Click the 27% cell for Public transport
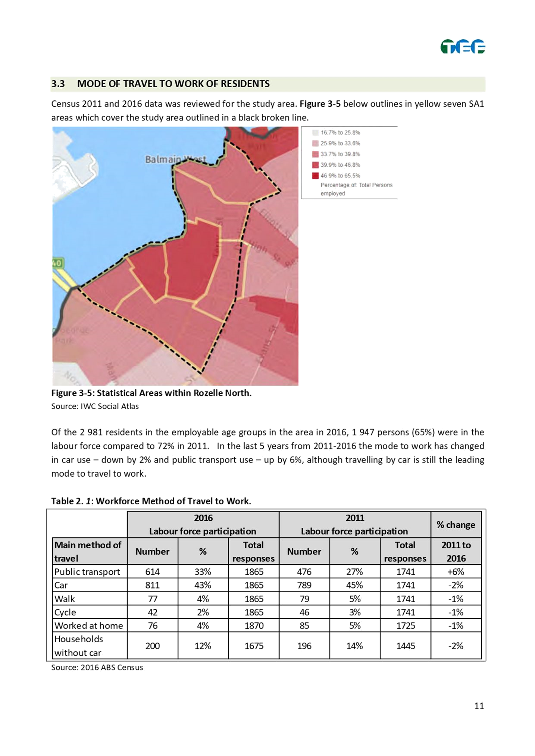The width and height of the screenshot is (535, 756). coord(355,571)
